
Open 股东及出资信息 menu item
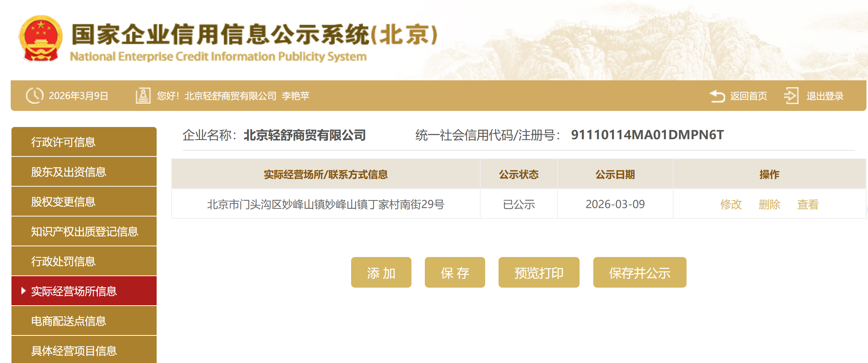[x=84, y=172]
